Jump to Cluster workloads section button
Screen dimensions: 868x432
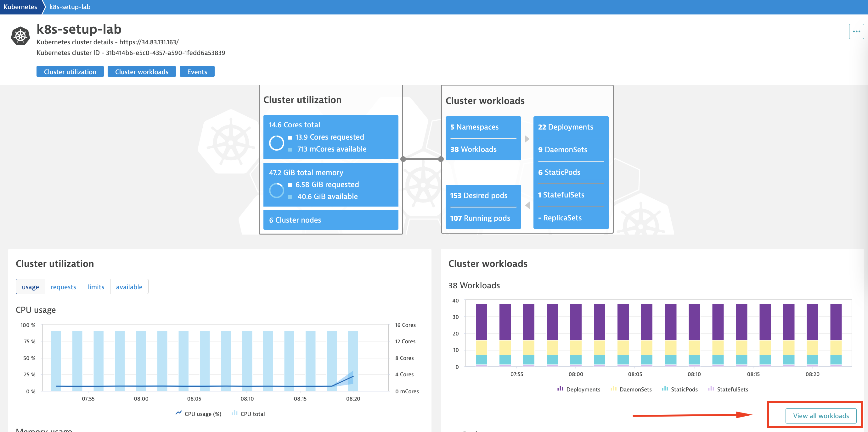[x=142, y=72]
